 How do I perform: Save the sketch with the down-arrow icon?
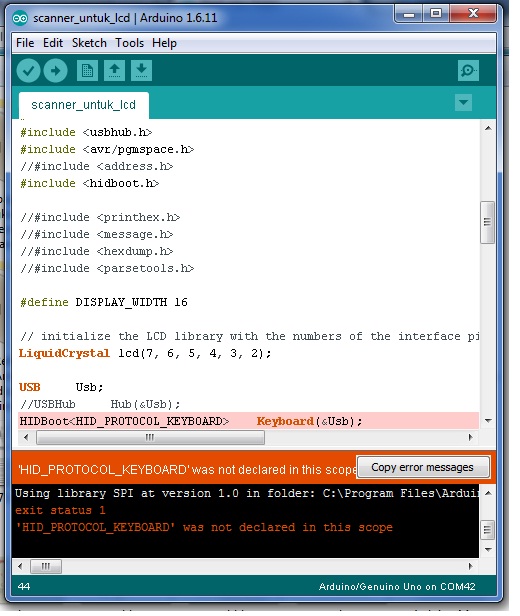141,71
